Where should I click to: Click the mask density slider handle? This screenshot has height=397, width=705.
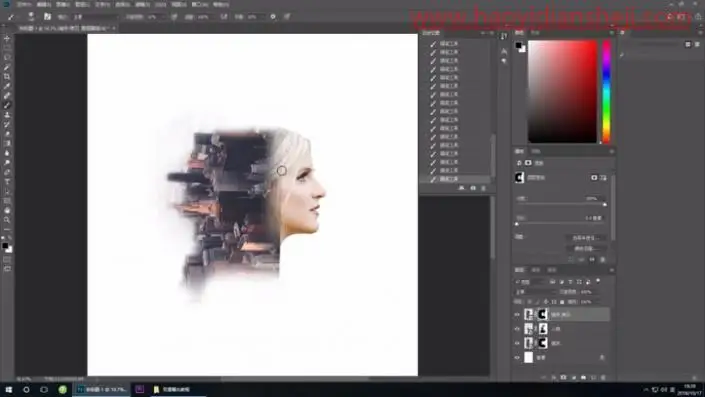tap(605, 205)
